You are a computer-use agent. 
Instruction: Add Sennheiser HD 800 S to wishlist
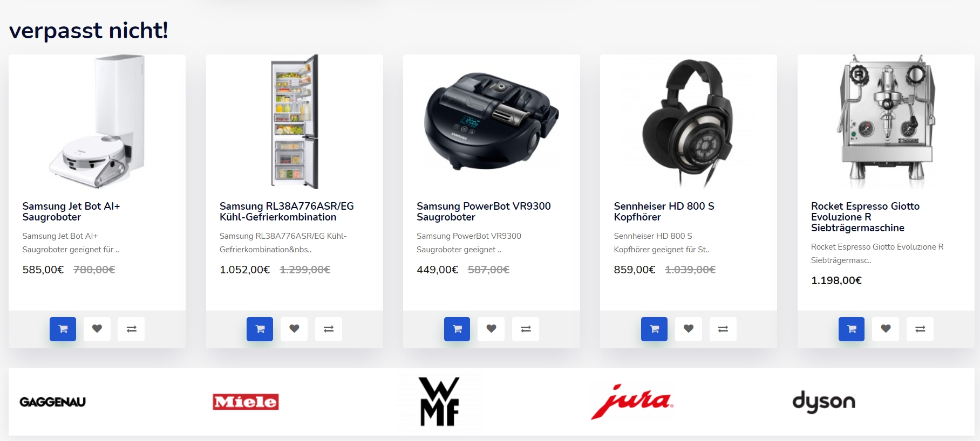[689, 329]
